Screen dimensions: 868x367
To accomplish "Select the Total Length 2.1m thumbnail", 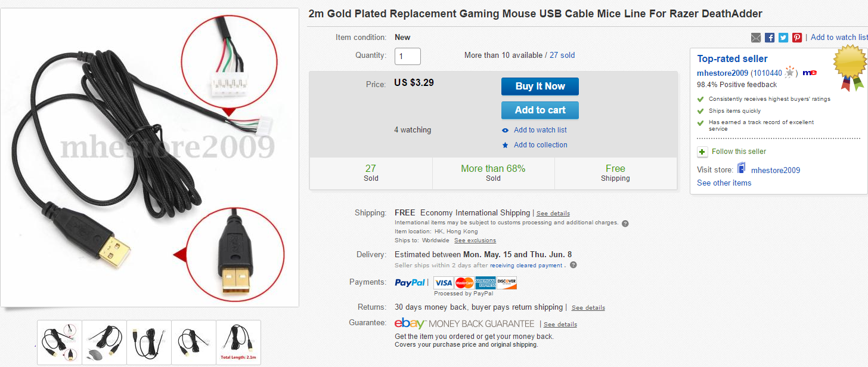I will point(238,343).
